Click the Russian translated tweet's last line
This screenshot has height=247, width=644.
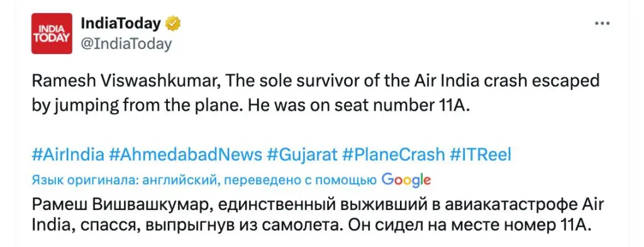pyautogui.click(x=311, y=225)
